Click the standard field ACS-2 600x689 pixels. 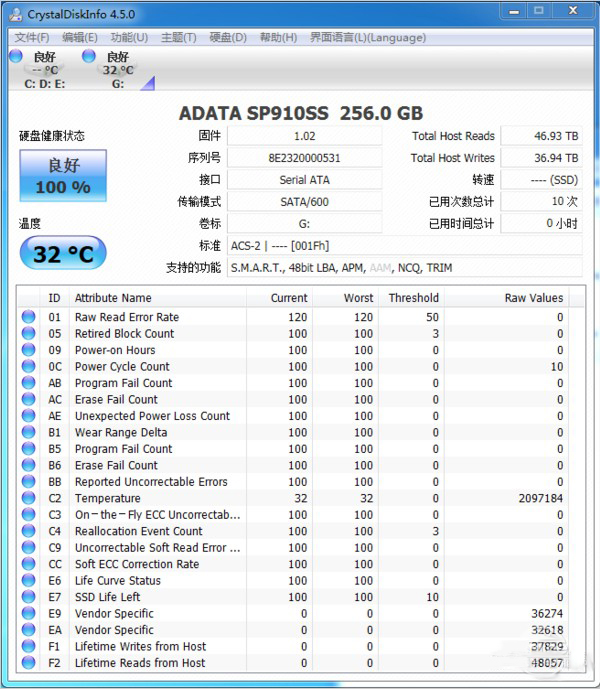(404, 246)
